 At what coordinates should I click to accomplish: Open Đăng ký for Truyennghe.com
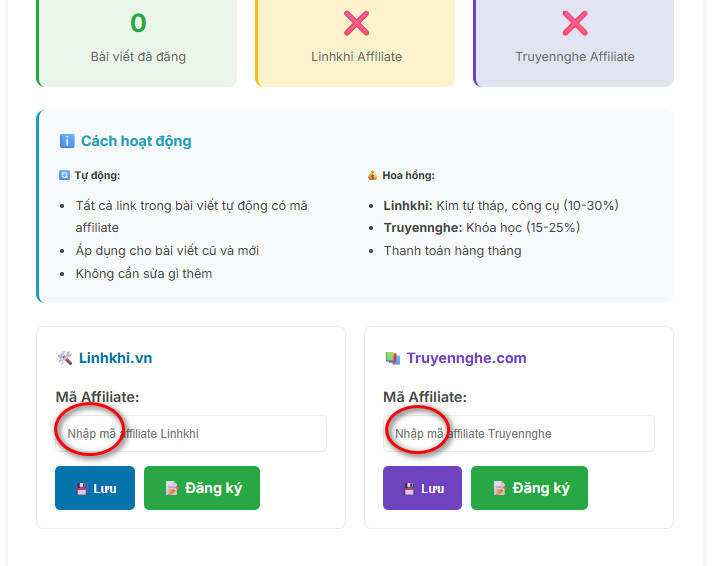point(529,488)
